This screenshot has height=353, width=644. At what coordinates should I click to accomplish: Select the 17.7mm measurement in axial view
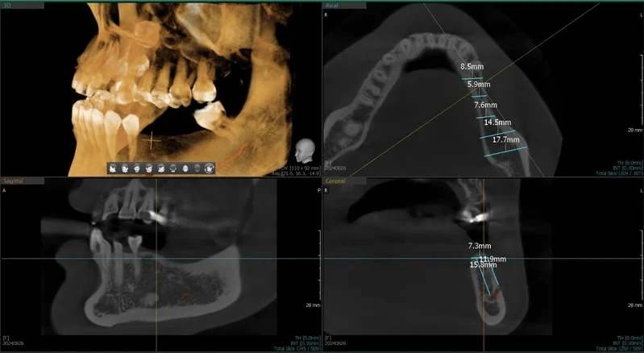tap(505, 139)
